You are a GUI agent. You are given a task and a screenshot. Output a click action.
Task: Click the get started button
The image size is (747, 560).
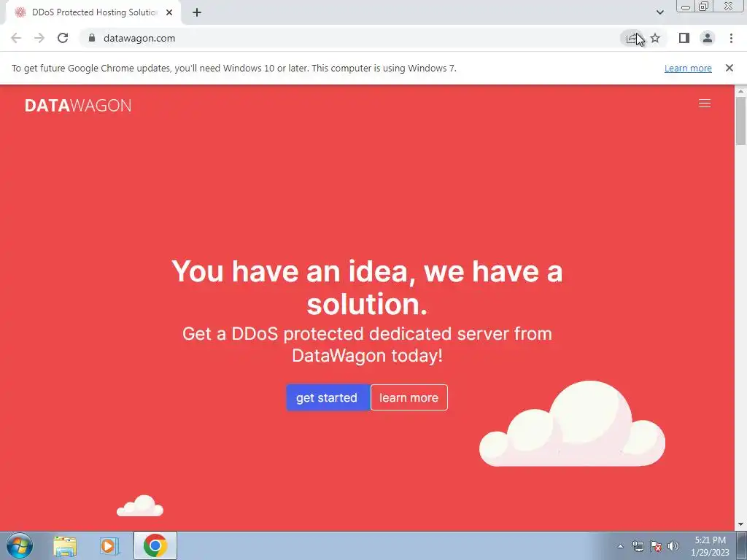328,397
